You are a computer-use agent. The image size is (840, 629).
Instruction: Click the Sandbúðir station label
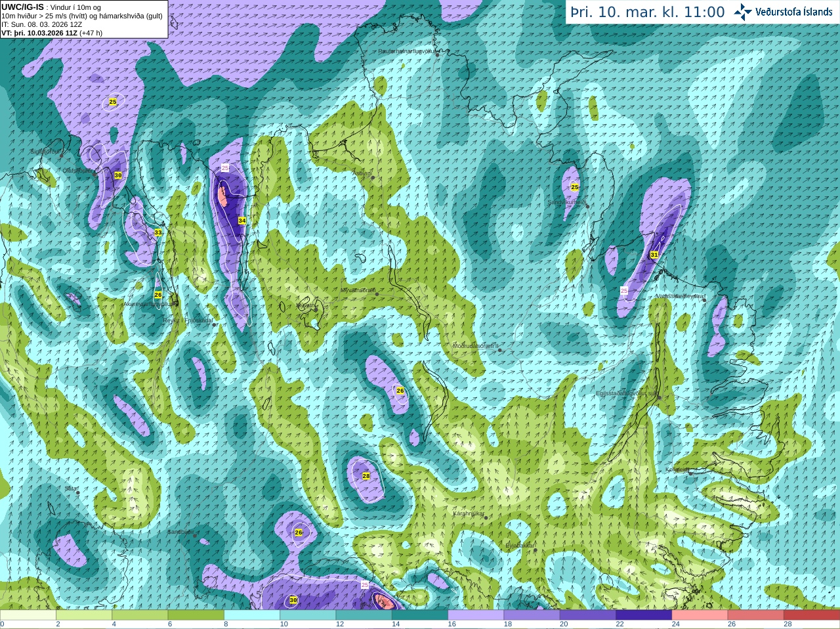[x=181, y=532]
